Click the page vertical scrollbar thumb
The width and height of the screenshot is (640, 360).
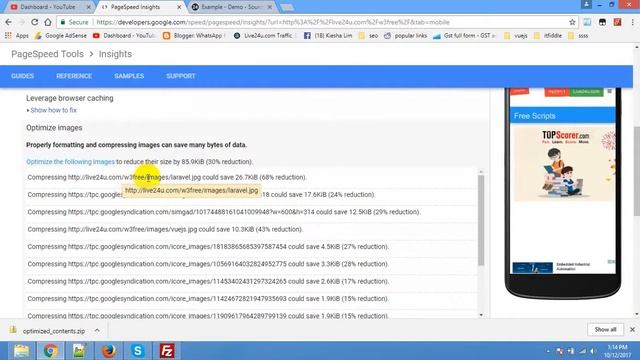637,171
